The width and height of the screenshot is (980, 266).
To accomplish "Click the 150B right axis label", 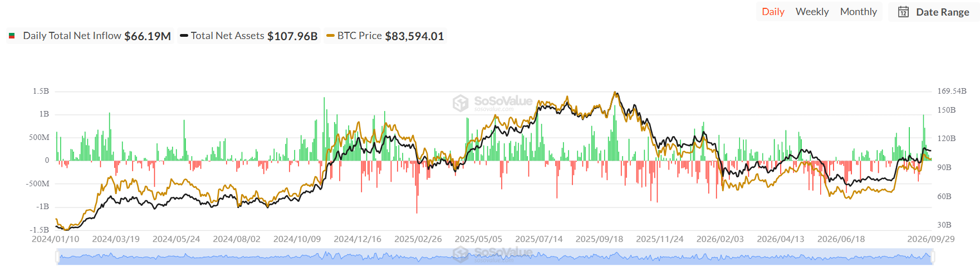I will [947, 110].
